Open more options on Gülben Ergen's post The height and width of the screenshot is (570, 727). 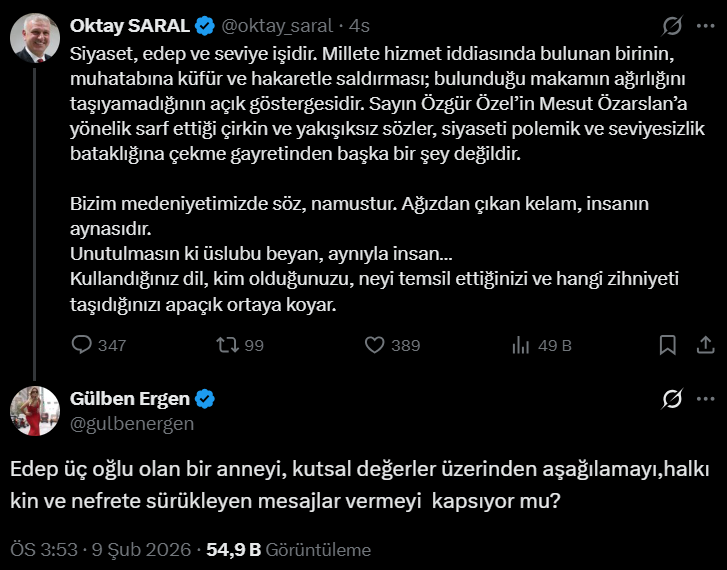pyautogui.click(x=704, y=399)
